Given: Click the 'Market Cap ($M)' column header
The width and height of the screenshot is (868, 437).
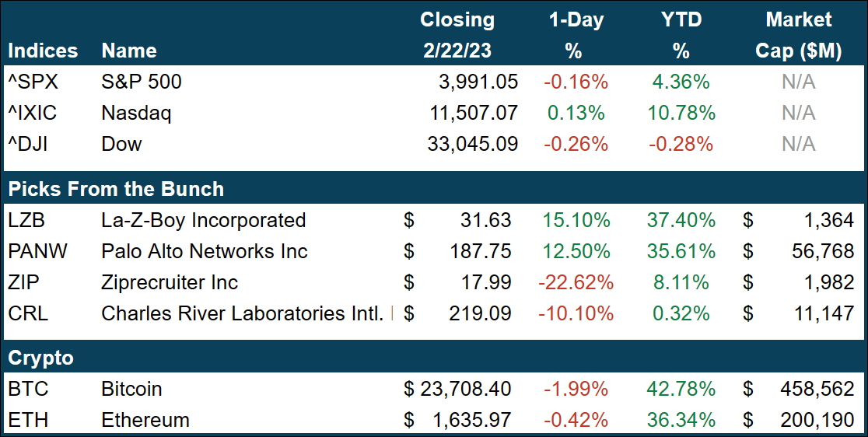Looking at the screenshot, I should click(x=799, y=35).
